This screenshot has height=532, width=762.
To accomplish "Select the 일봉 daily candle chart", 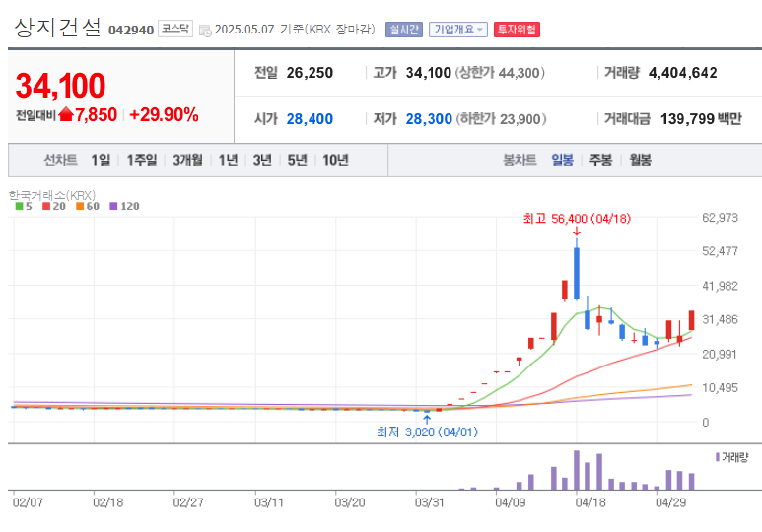I will [562, 160].
